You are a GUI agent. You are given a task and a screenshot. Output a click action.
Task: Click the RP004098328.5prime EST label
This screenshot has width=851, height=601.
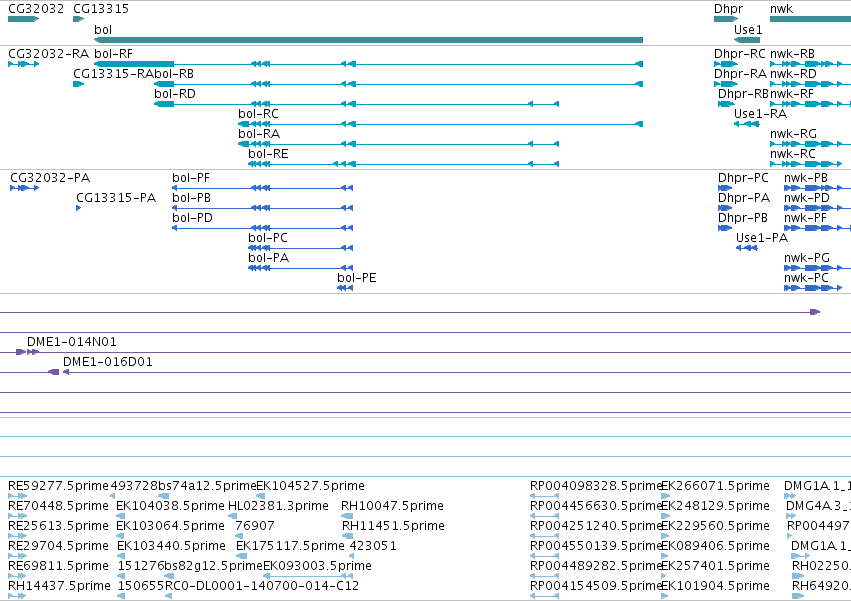596,485
